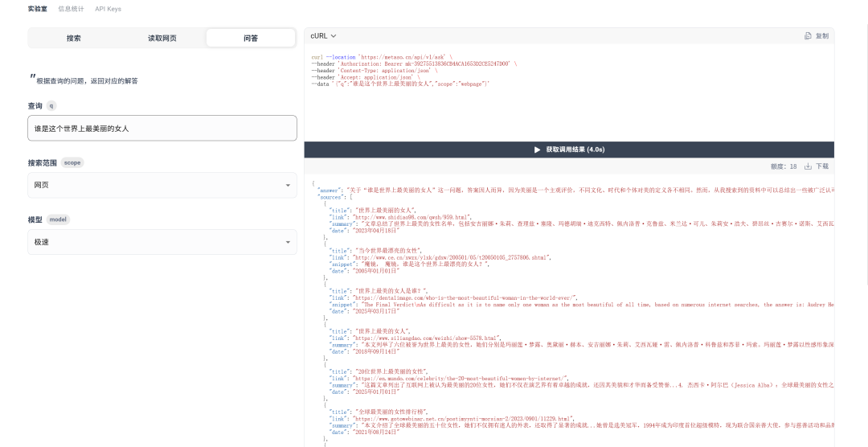The width and height of the screenshot is (868, 447).
Task: Click the curl --location command line
Action: tap(382, 57)
